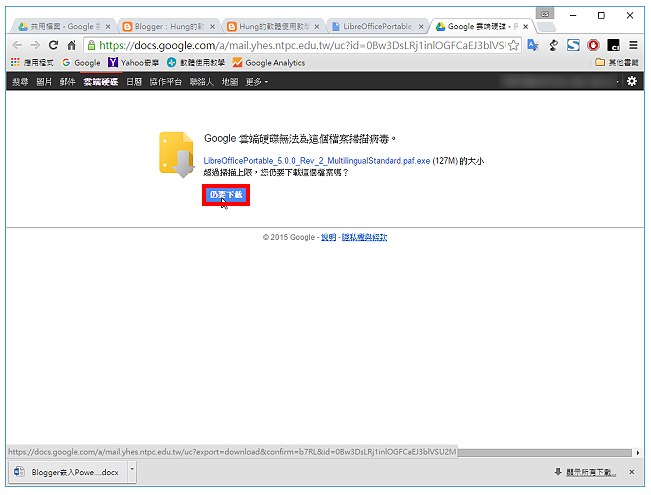Click the browser forward arrow

(35, 45)
